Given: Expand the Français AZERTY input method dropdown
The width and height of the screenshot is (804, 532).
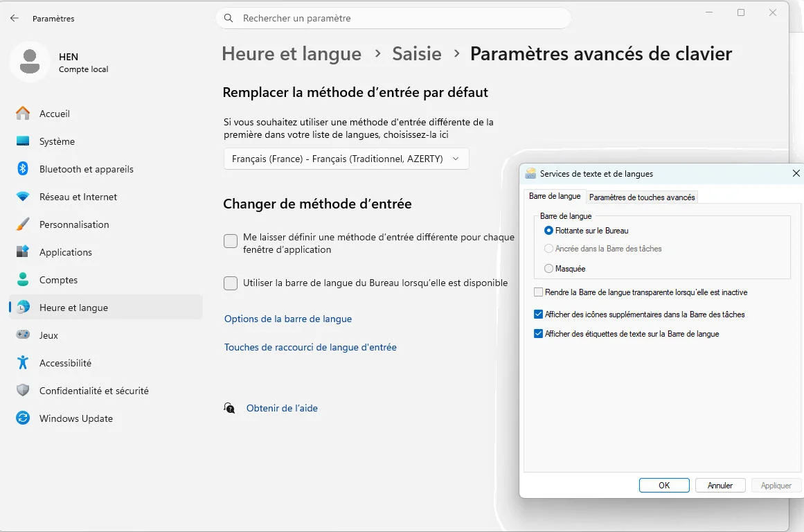Looking at the screenshot, I should 346,159.
